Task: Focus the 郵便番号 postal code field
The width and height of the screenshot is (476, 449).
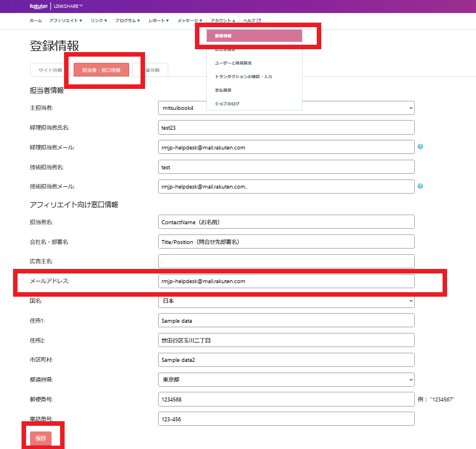Action: click(x=286, y=399)
